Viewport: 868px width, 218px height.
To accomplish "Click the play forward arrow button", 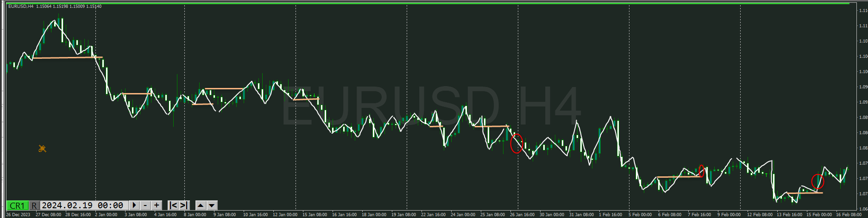I will click(x=134, y=205).
